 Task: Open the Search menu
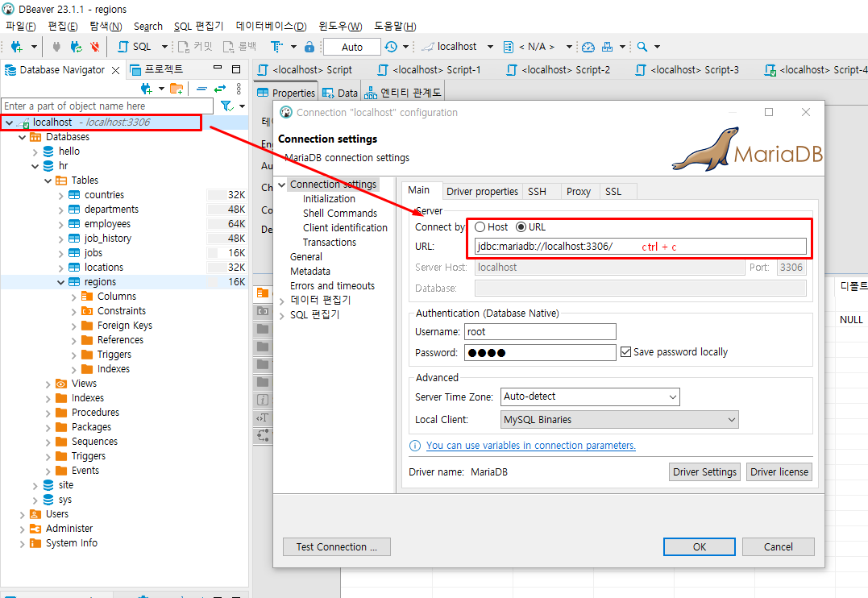tap(148, 26)
